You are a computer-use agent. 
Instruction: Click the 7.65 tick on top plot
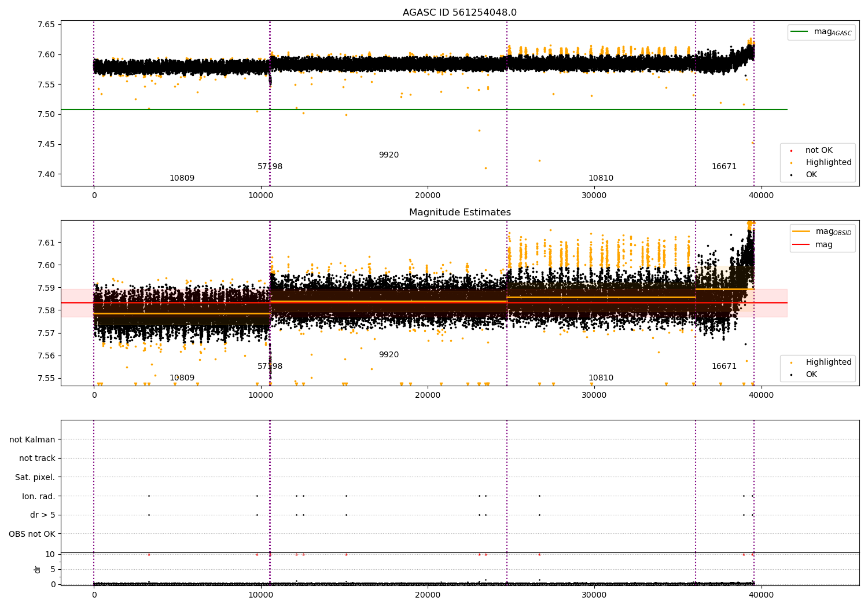pos(46,25)
